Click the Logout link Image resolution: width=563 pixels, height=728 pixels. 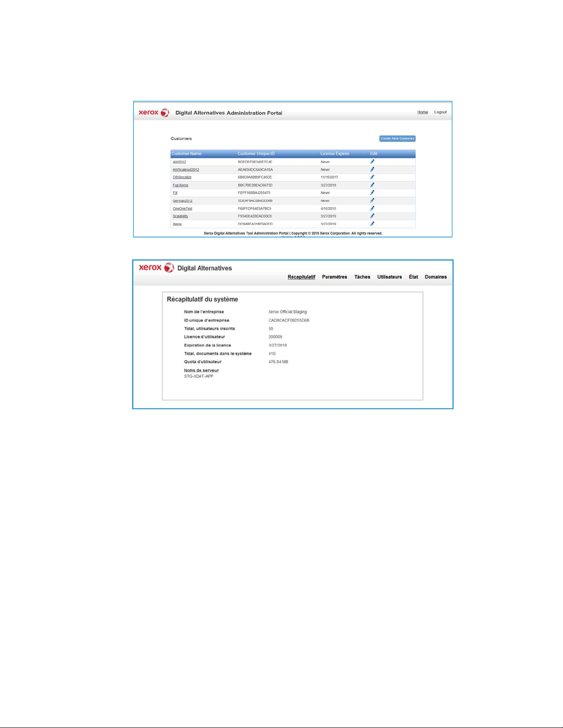click(x=440, y=112)
